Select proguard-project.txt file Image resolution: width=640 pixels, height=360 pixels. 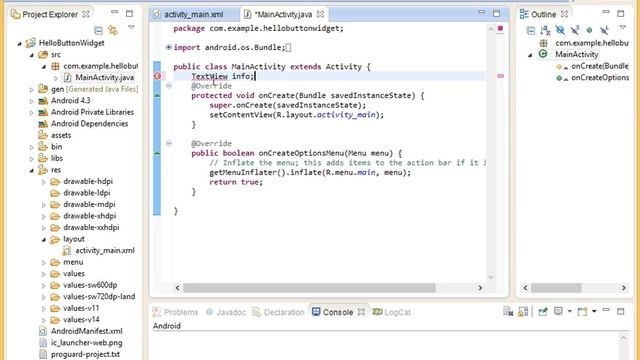point(85,354)
